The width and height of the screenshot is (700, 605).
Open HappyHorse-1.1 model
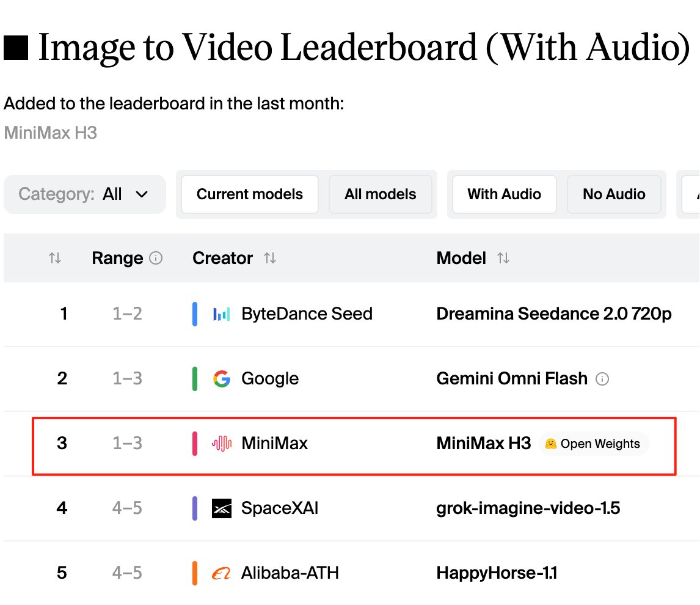click(x=497, y=573)
